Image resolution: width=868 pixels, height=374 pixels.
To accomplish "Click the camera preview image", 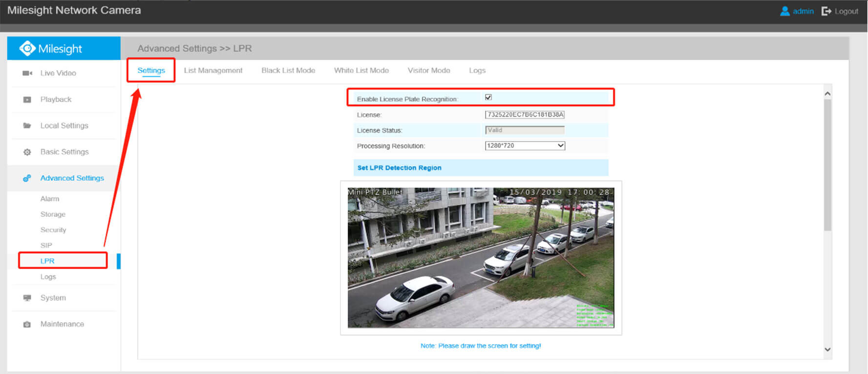I will coord(481,258).
